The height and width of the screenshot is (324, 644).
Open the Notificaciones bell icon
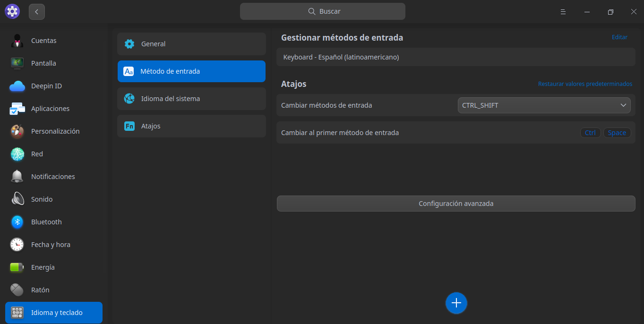17,177
